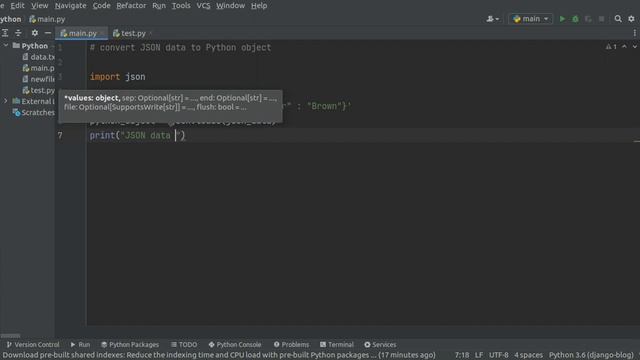The width and height of the screenshot is (640, 360).
Task: Click the Run with Coverage icon
Action: click(588, 19)
